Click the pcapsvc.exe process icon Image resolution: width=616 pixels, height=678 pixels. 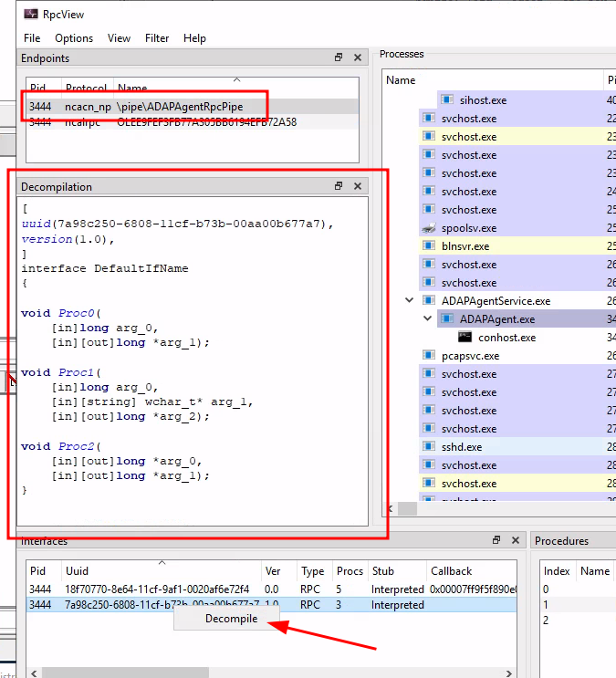coord(429,355)
